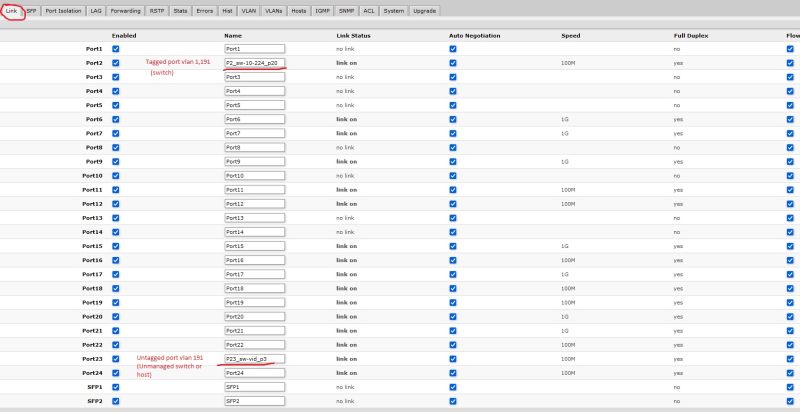
Task: Open the Errors tab
Action: [205, 11]
